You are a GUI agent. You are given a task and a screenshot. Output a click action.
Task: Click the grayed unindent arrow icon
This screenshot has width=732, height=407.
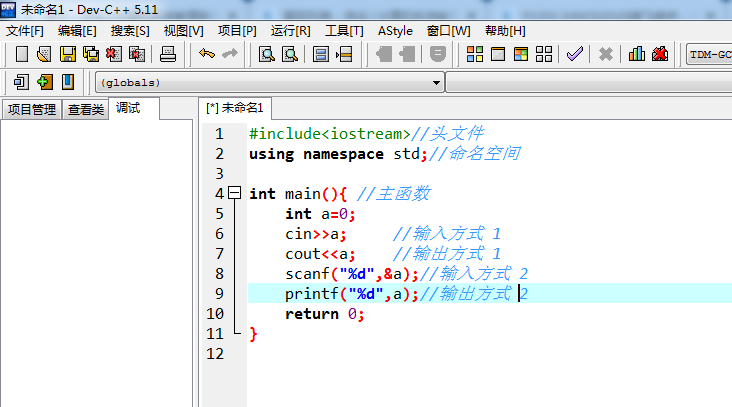[407, 54]
